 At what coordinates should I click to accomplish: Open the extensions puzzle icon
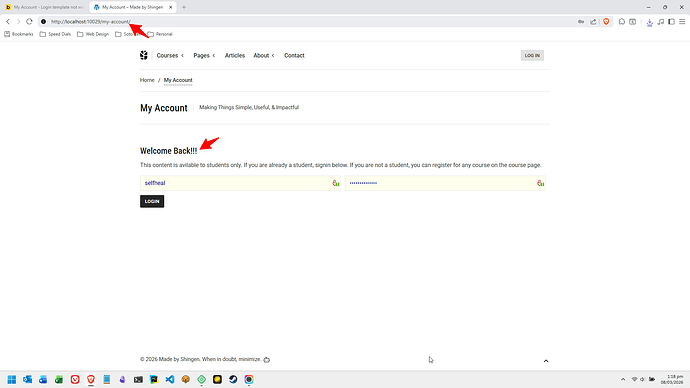622,22
